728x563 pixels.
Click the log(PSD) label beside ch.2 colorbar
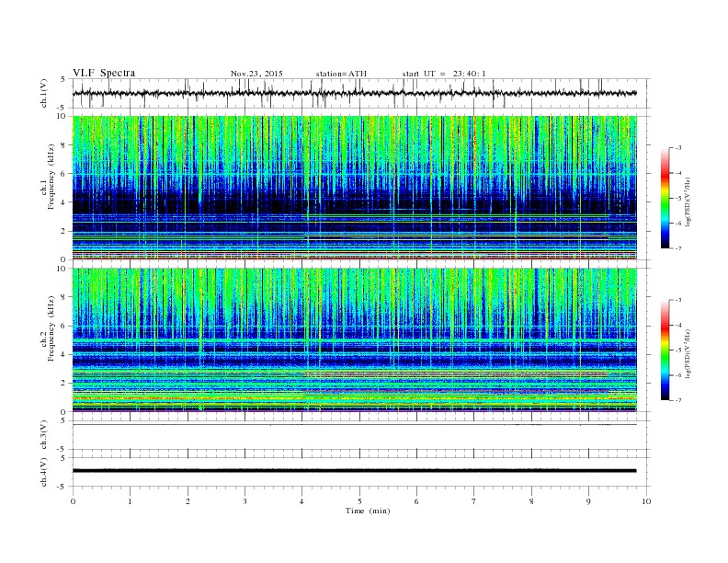(x=688, y=353)
